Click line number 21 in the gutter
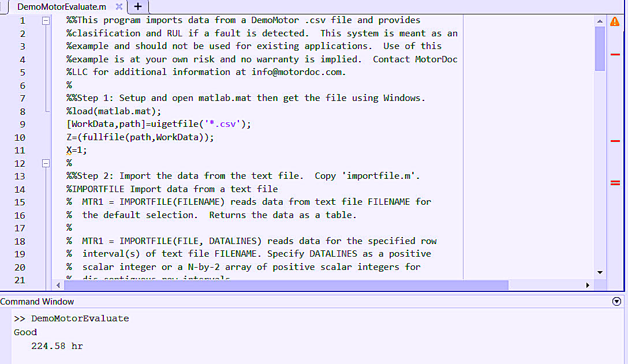628x364 pixels. click(x=20, y=280)
